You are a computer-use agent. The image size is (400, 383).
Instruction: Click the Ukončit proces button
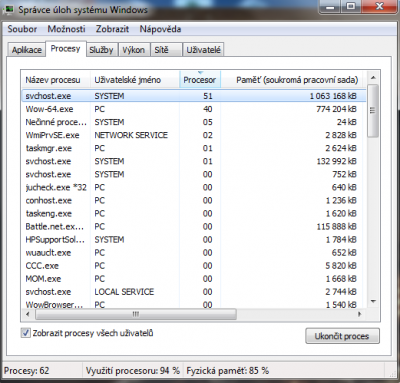coord(342,336)
